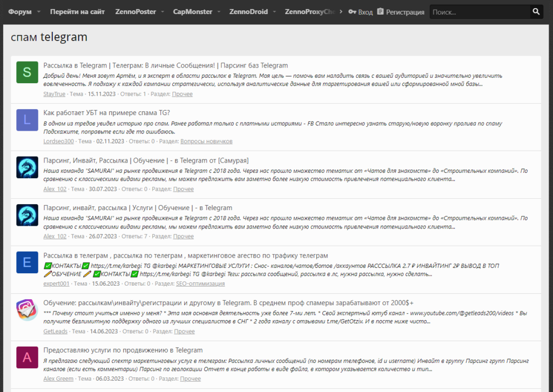Viewport: 553px width, 392px height.
Task: Open thread Обучение: рассылкам\инвайту\регистрации
Action: click(228, 303)
